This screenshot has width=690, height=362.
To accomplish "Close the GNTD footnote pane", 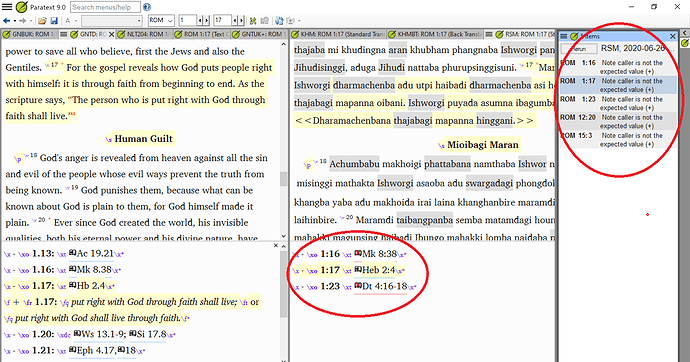I will click(276, 245).
